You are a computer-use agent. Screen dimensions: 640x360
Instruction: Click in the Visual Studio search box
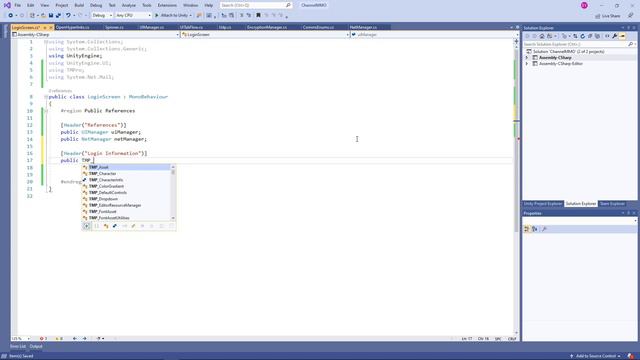pyautogui.click(x=256, y=5)
